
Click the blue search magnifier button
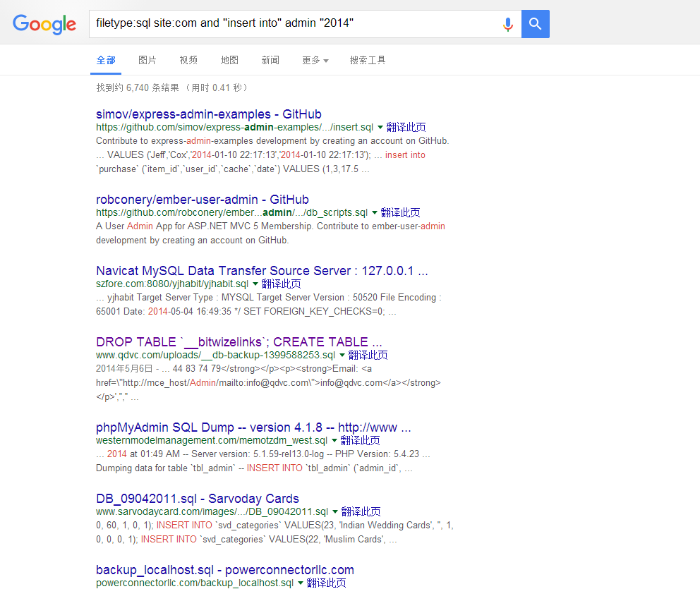tap(536, 24)
